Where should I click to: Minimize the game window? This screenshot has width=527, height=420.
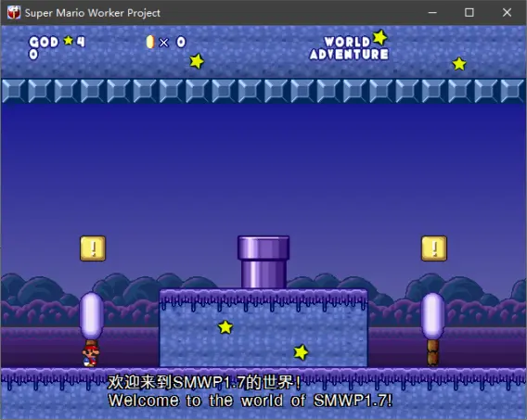(432, 13)
